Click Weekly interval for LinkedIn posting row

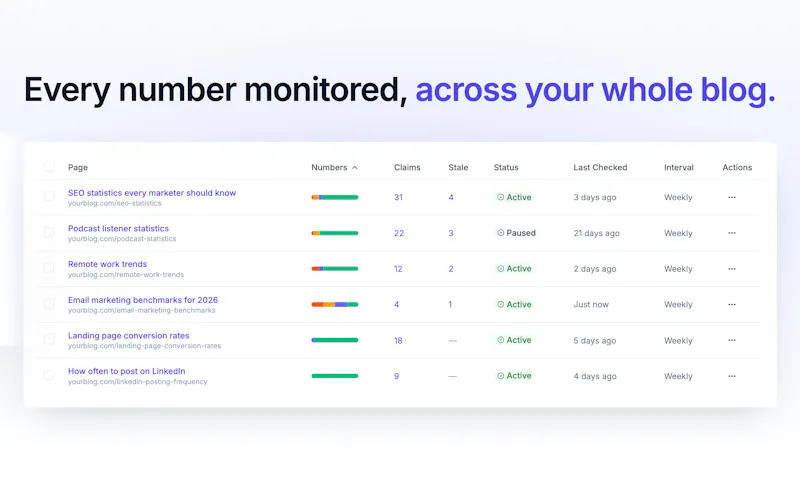pos(678,376)
